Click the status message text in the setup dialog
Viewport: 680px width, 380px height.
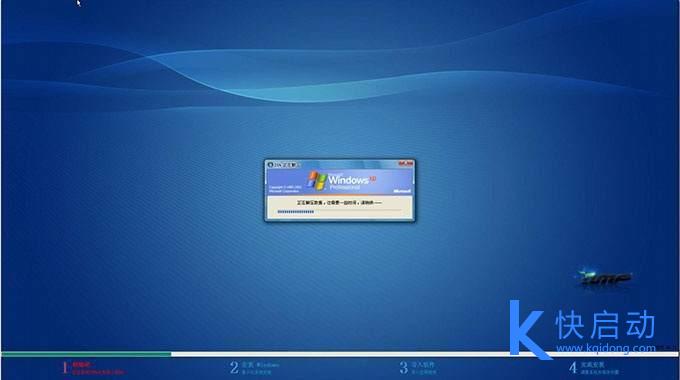click(339, 203)
